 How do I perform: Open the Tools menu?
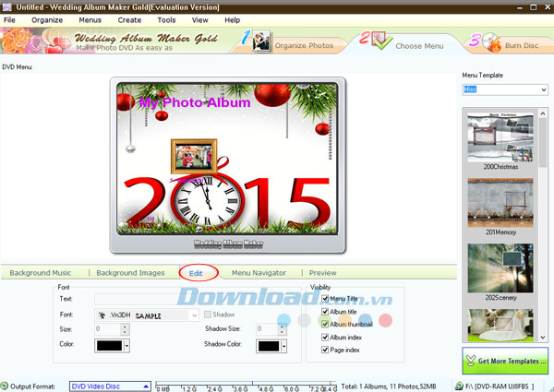coord(166,20)
